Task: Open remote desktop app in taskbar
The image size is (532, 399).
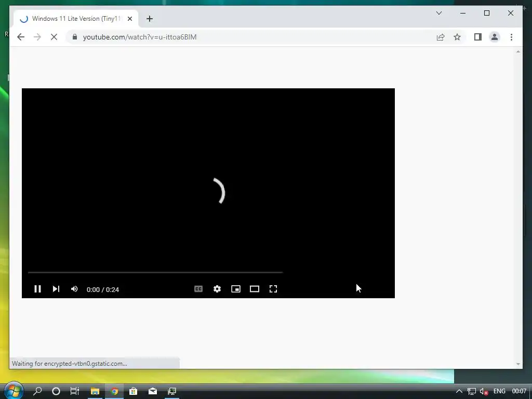Action: [172, 391]
